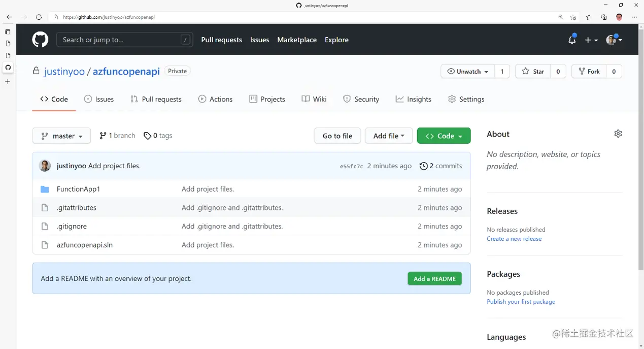Screen dimensions: 644x349
Task: Open the collections icon in browser toolbar
Action: coord(603,17)
